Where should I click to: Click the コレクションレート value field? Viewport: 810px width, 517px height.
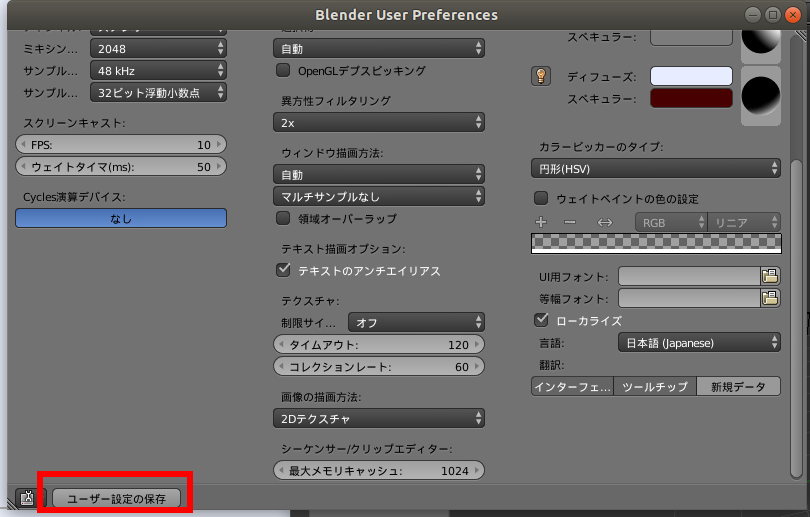[x=379, y=366]
